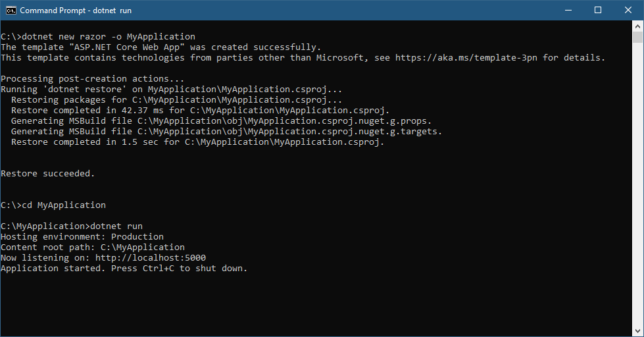Click the "Content root path" output line
Viewport: 644px width, 337px height.
(93, 247)
